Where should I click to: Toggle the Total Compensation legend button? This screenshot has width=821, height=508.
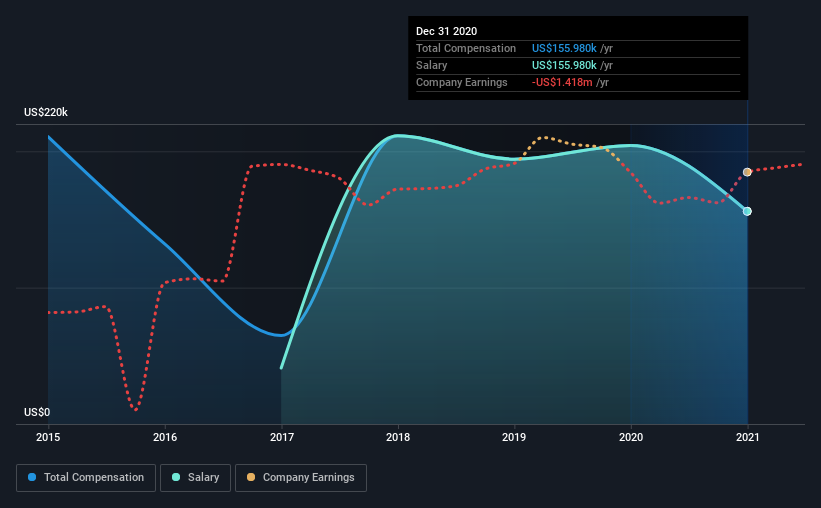pyautogui.click(x=86, y=478)
